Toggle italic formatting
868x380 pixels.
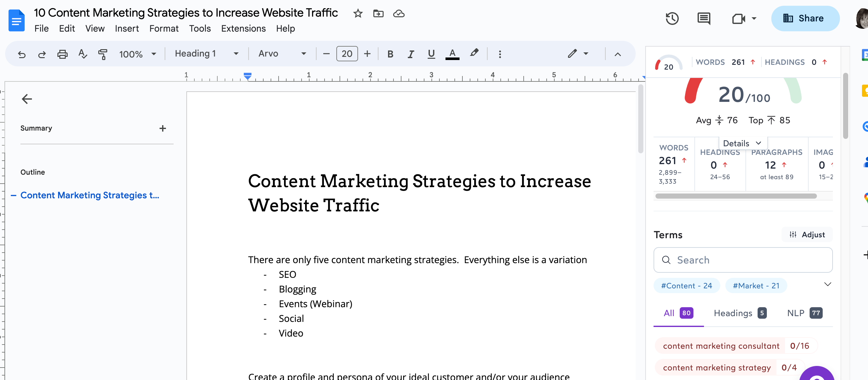pyautogui.click(x=410, y=54)
